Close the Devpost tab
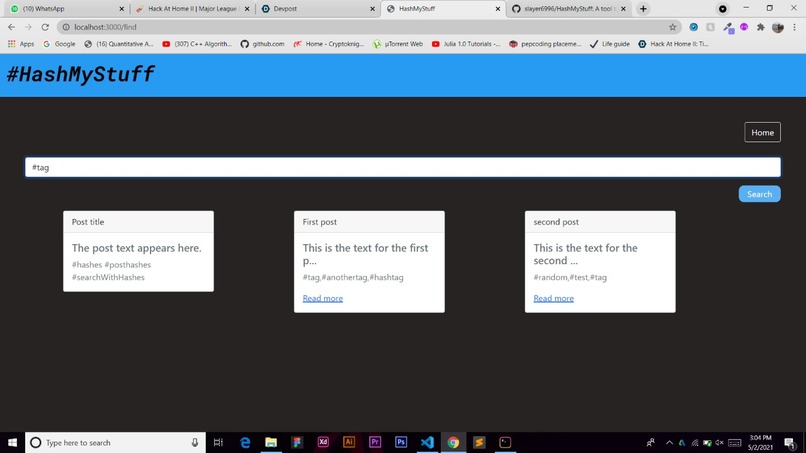 372,9
